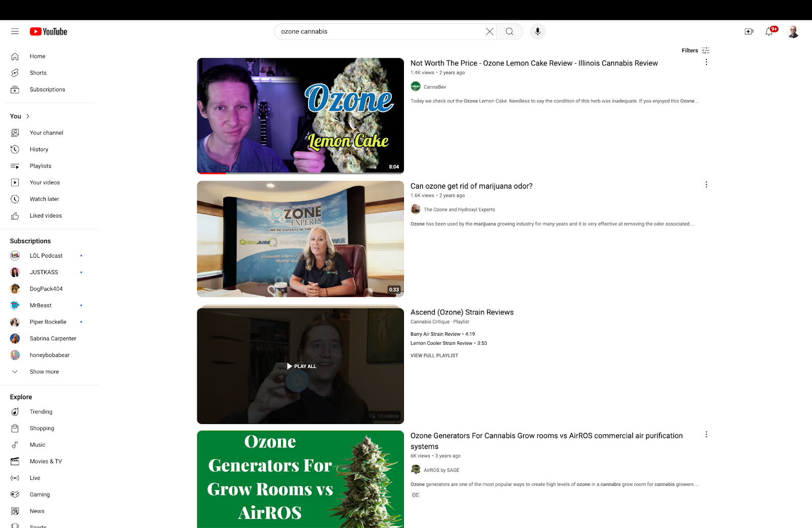812x528 pixels.
Task: Open options for AirROS video
Action: (706, 435)
